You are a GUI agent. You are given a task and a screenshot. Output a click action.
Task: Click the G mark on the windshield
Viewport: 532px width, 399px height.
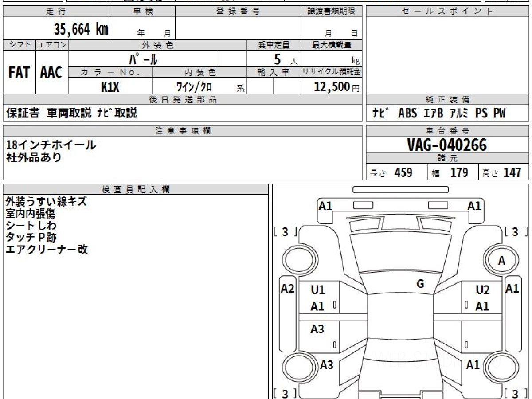coord(420,284)
